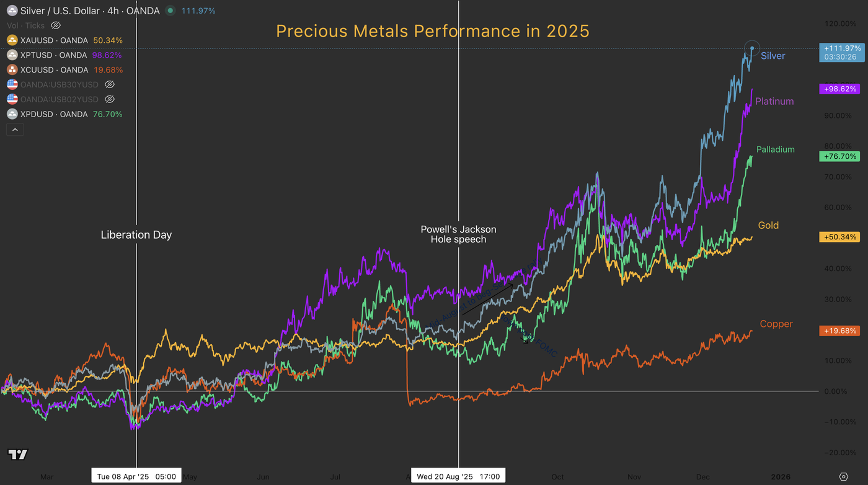The height and width of the screenshot is (485, 868).
Task: Click the XPDUSD · OANDA legend entry
Action: 54,114
